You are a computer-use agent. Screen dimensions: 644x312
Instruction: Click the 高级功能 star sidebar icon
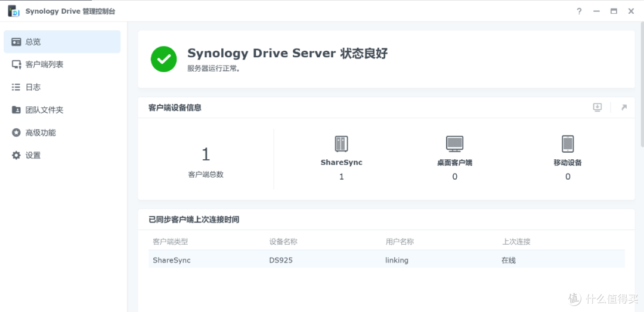tap(16, 133)
